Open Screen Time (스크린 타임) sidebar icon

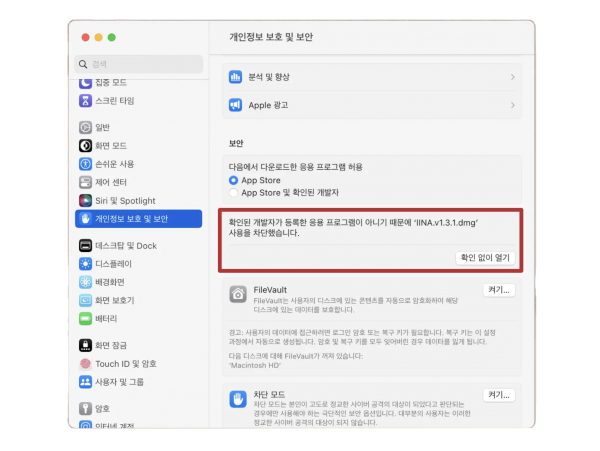pos(85,101)
